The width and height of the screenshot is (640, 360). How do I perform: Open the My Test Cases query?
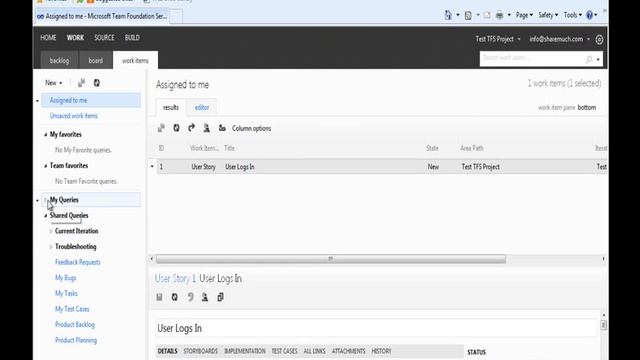point(72,309)
